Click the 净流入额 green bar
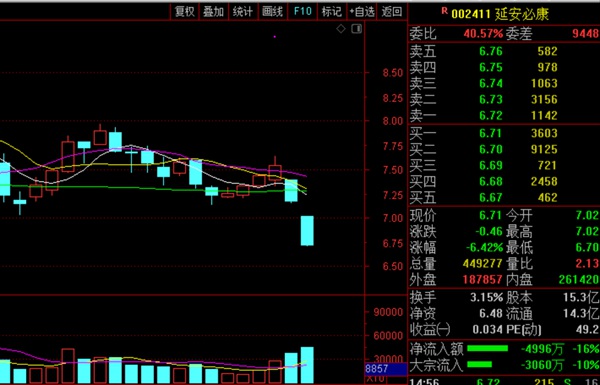The image size is (600, 385). (x=488, y=349)
